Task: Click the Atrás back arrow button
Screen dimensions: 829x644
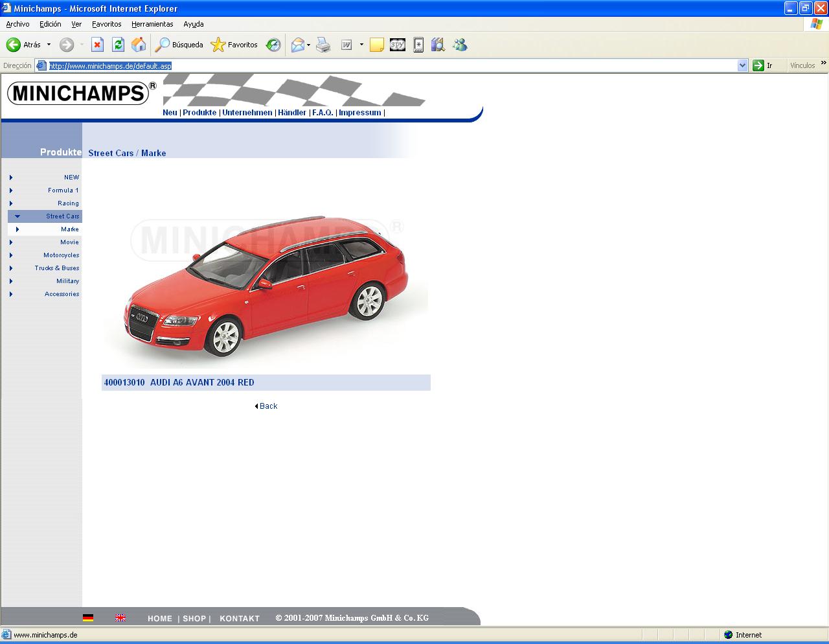Action: (x=23, y=45)
